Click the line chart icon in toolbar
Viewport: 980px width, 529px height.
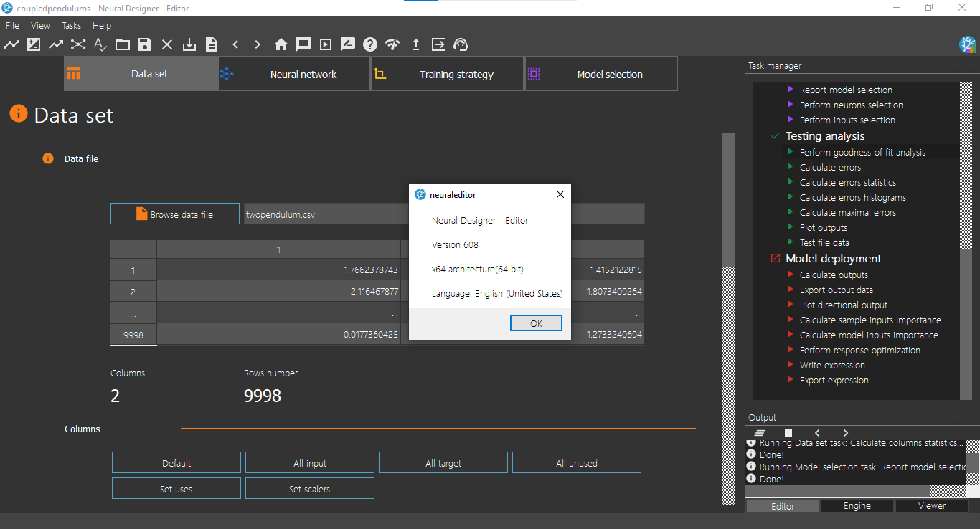(11, 44)
